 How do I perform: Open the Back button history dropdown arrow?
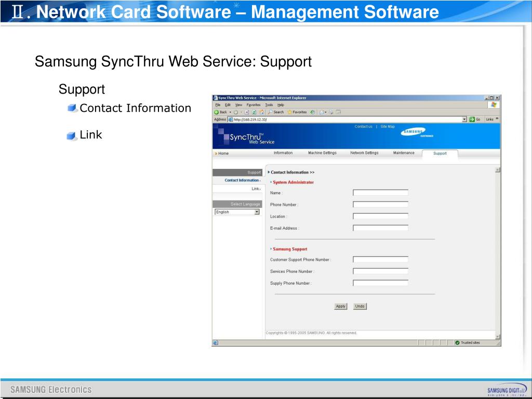tap(230, 112)
